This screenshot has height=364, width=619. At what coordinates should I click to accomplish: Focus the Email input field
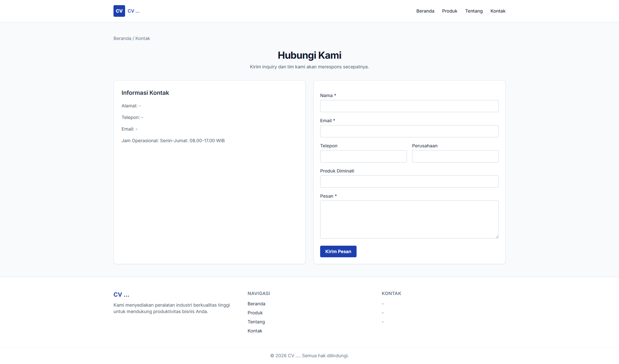(409, 131)
